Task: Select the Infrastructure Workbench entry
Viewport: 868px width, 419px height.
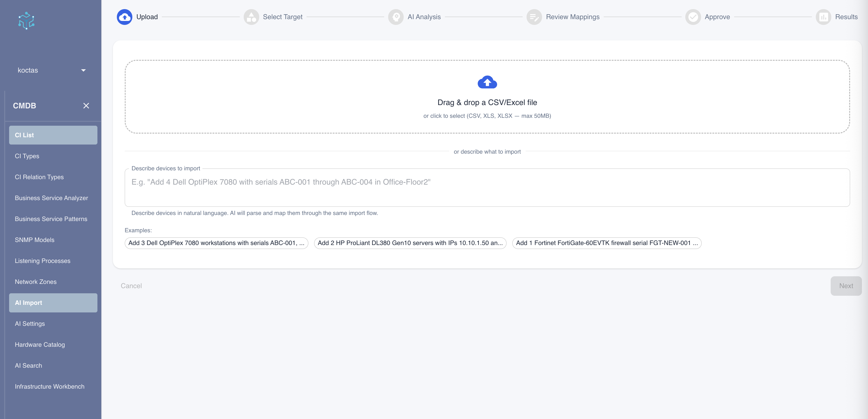Action: tap(49, 386)
